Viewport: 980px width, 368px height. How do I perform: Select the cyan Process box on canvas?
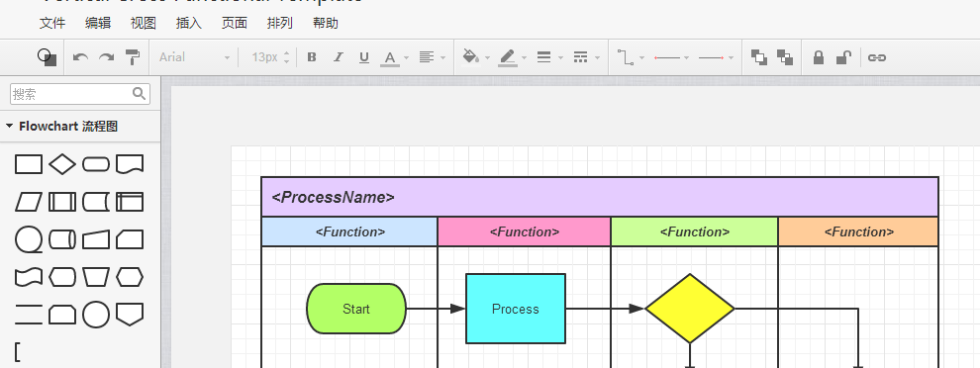tap(516, 309)
